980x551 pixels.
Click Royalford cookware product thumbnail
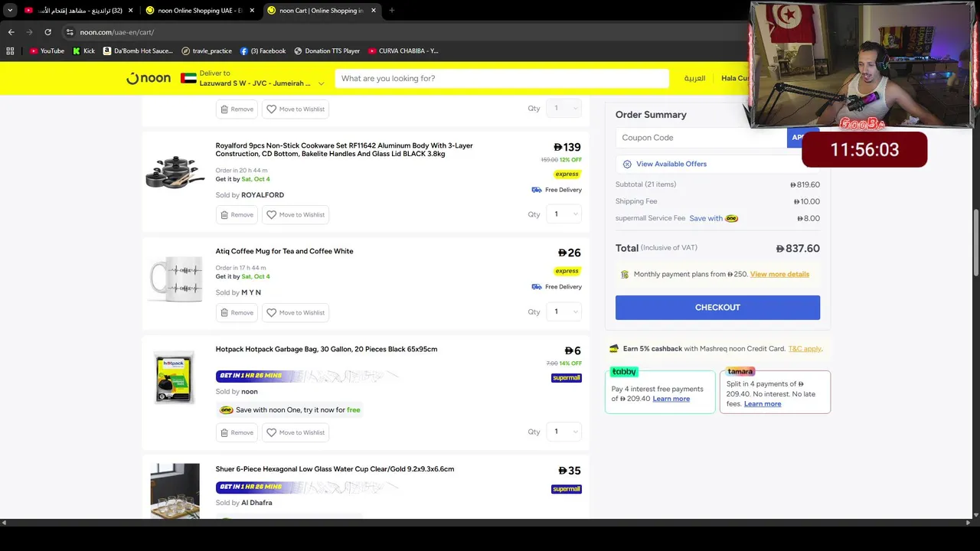[x=175, y=172]
